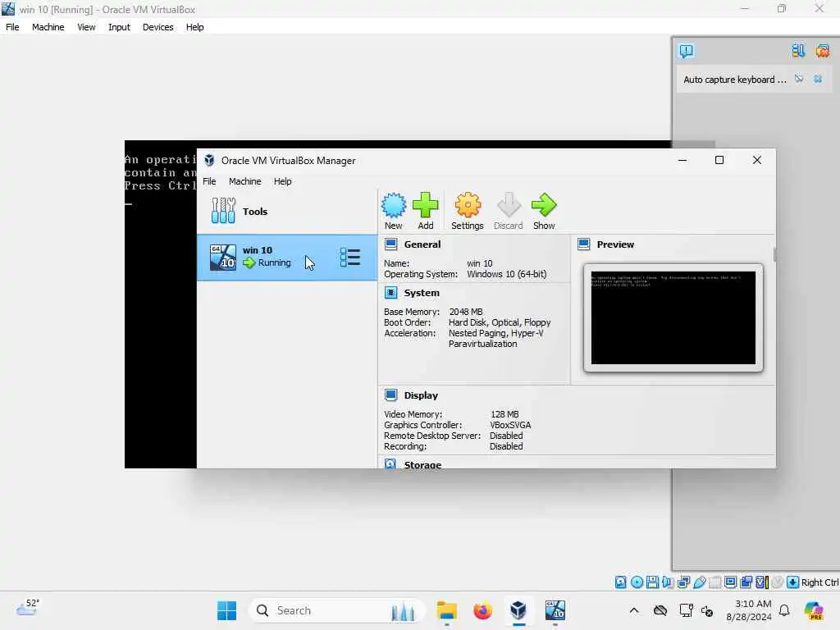Open Help menu of win 10 VM window

point(195,27)
